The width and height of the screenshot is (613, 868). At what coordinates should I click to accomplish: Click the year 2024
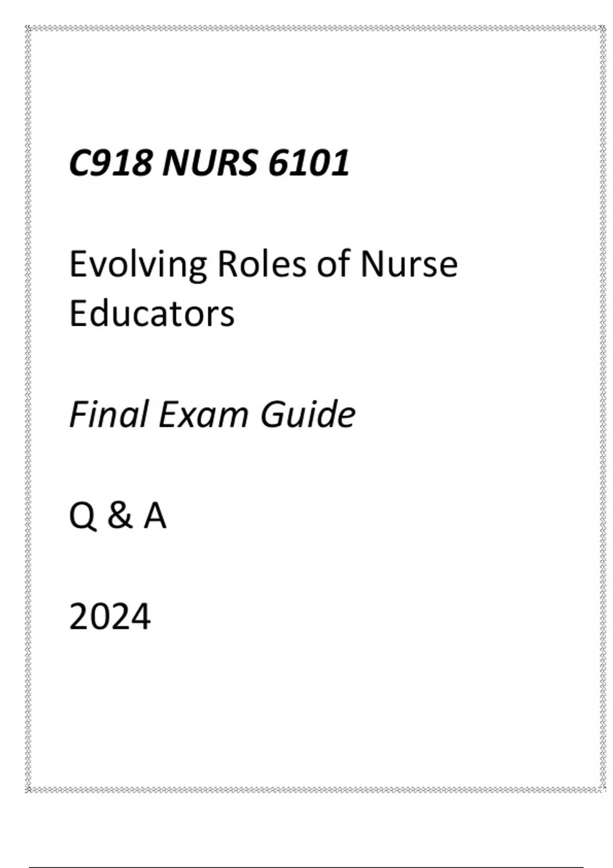click(x=110, y=617)
